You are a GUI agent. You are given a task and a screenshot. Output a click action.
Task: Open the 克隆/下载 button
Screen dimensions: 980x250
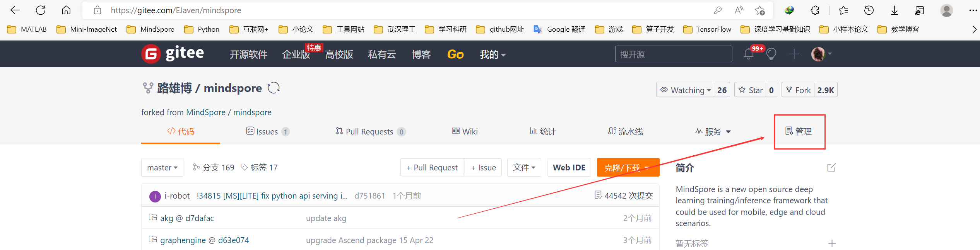(x=628, y=167)
